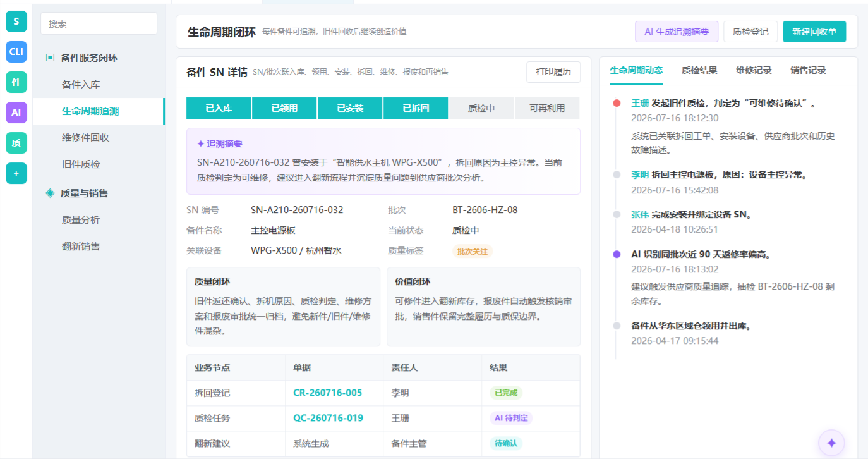Click the 备件服务闭环 group square icon
This screenshot has width=868, height=459.
tap(51, 58)
